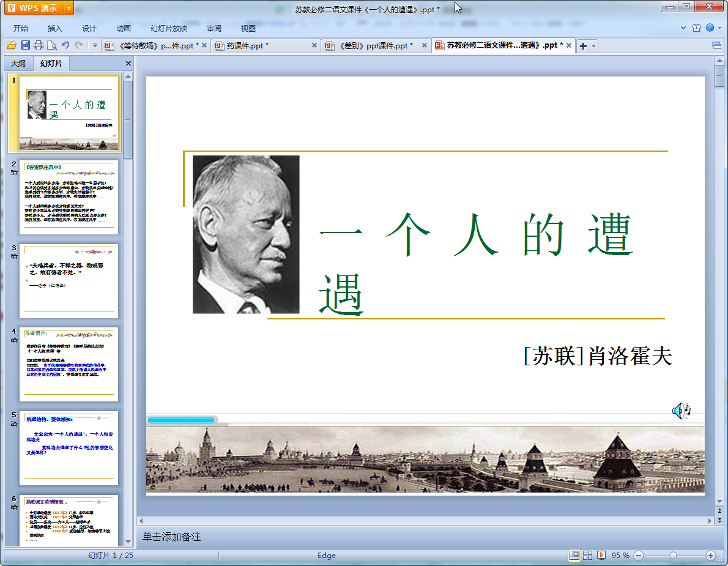Screen dimensions: 728x566
Task: Collapse the ribbon using the chevron arrow
Action: click(683, 28)
